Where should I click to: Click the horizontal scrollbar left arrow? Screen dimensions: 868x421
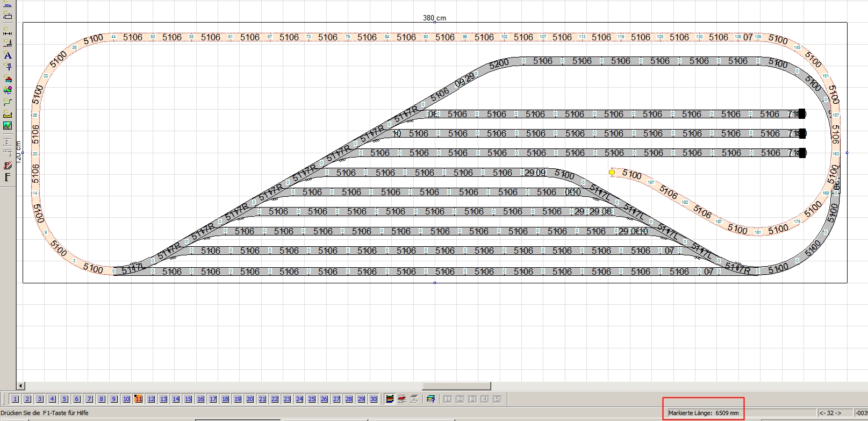click(20, 386)
